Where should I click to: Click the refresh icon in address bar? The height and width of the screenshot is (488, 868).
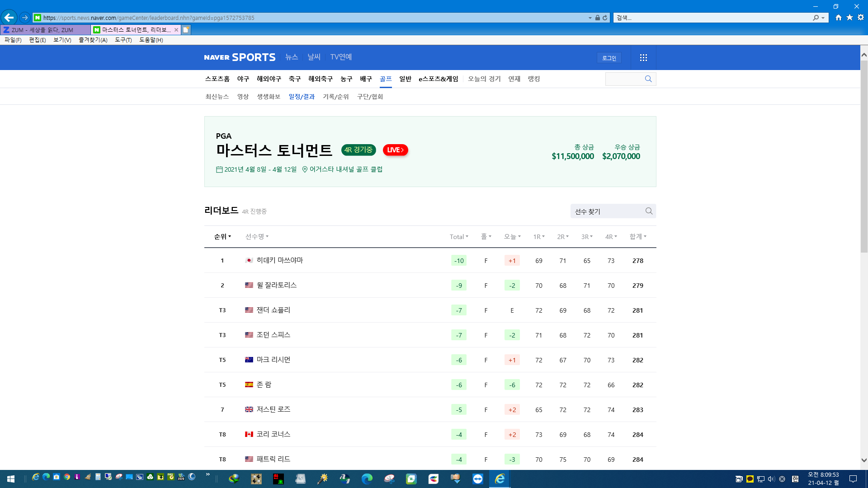(x=605, y=18)
